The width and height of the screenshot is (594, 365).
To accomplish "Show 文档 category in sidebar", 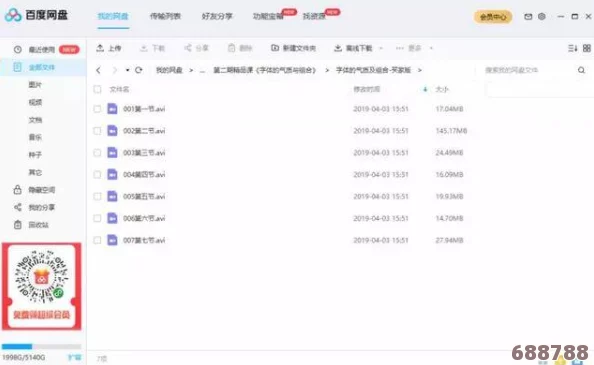I will point(35,120).
